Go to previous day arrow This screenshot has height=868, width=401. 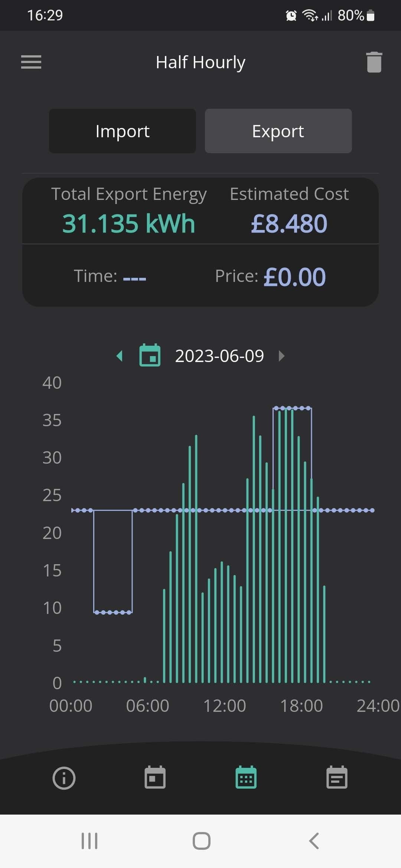tap(119, 356)
